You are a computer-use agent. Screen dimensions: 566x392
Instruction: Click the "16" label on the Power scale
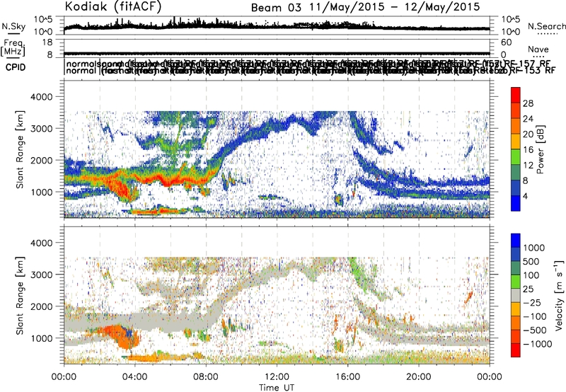[x=528, y=150]
